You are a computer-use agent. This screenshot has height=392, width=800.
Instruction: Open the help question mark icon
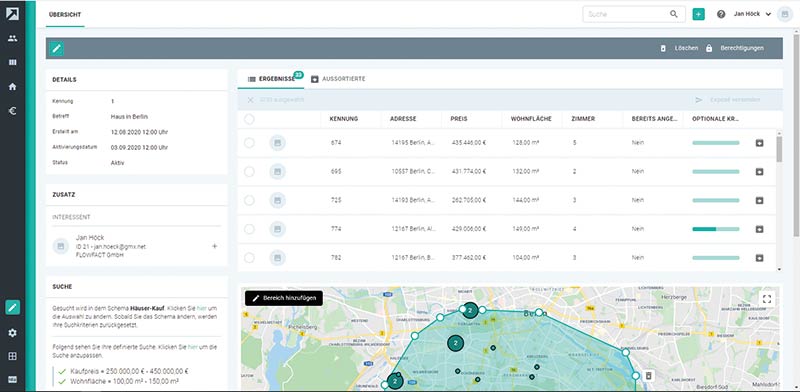point(721,14)
